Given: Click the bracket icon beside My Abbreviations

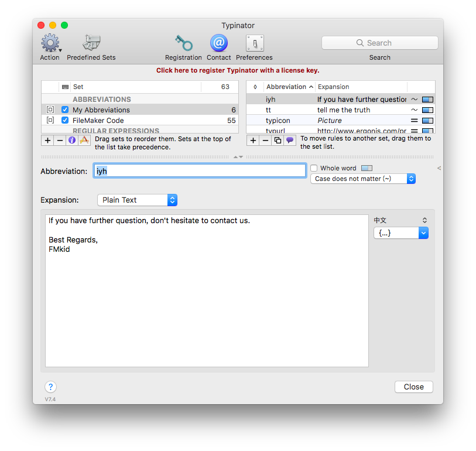Looking at the screenshot, I should (50, 110).
